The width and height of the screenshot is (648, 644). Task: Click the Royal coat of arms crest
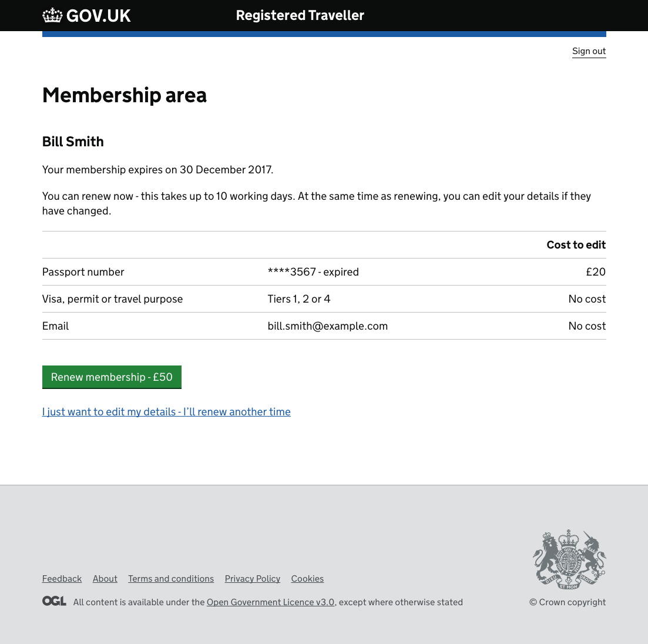(x=569, y=559)
